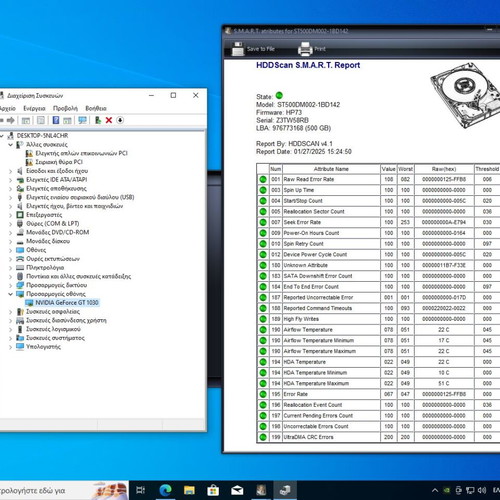
Task: Expand Είσοδοι και έξοδοι ήχου category
Action: point(11,171)
